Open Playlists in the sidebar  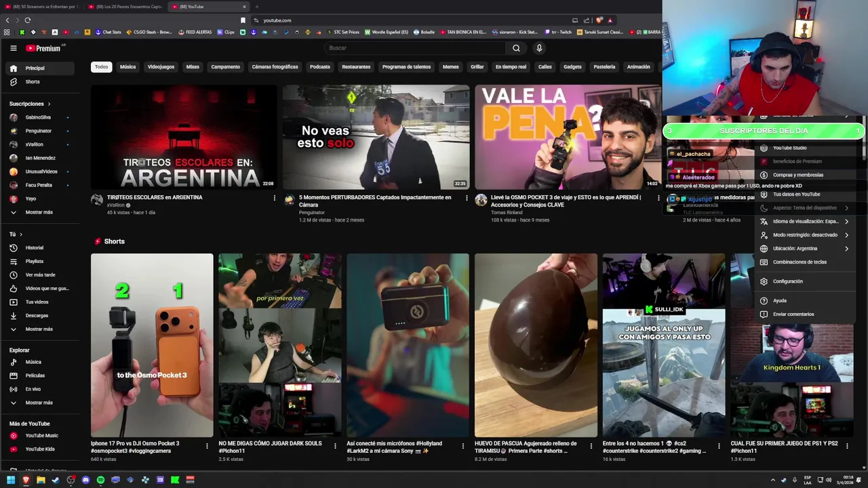pos(39,261)
